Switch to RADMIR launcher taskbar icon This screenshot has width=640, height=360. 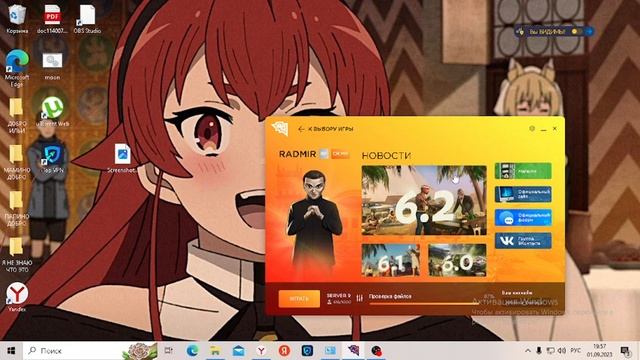(x=353, y=351)
